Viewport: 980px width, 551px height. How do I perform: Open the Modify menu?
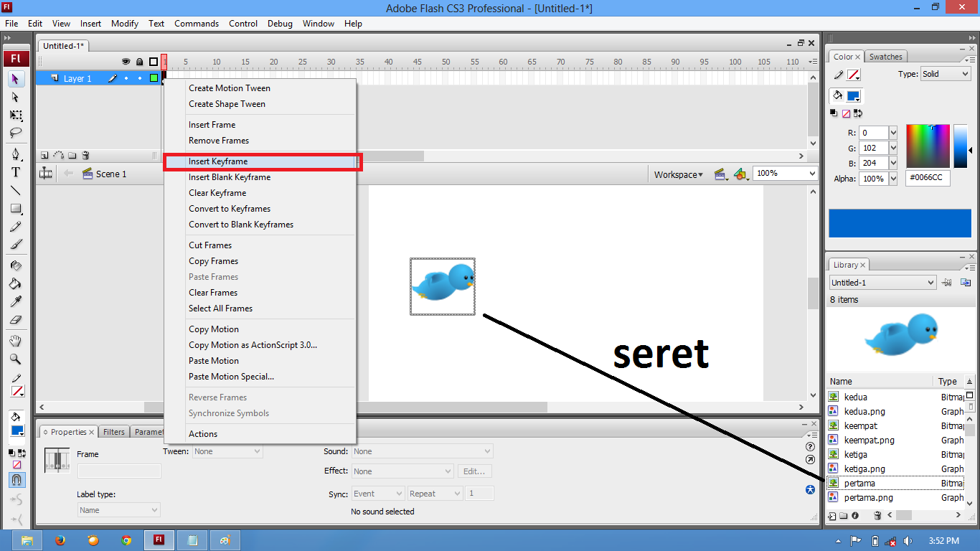(x=125, y=24)
